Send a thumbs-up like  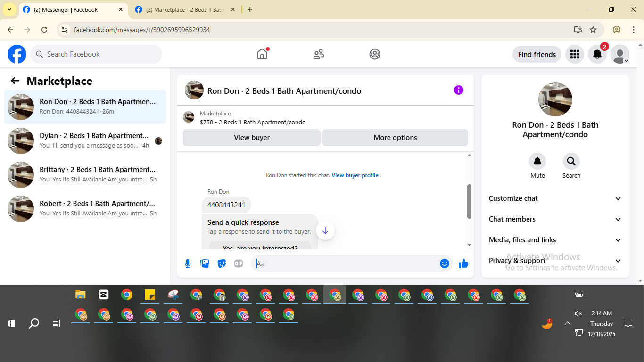point(463,263)
